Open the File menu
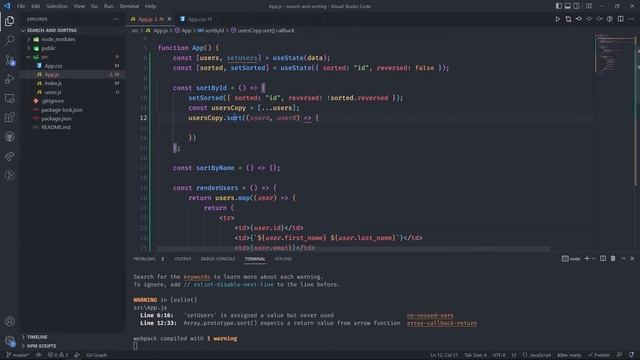 pyautogui.click(x=21, y=6)
